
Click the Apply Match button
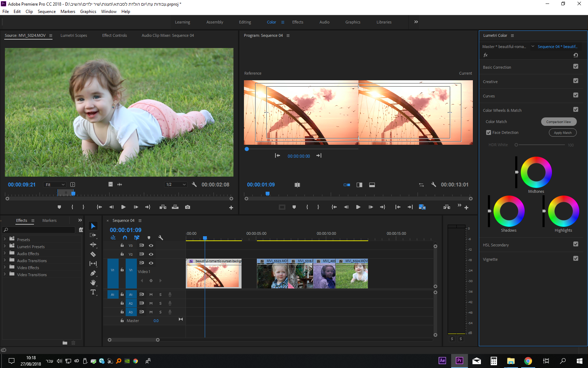pyautogui.click(x=562, y=133)
